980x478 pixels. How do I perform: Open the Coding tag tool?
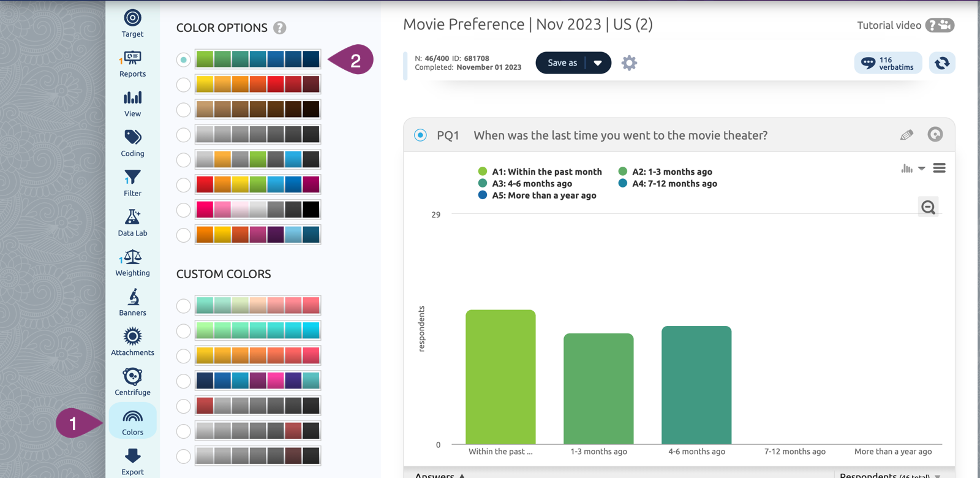tap(132, 143)
